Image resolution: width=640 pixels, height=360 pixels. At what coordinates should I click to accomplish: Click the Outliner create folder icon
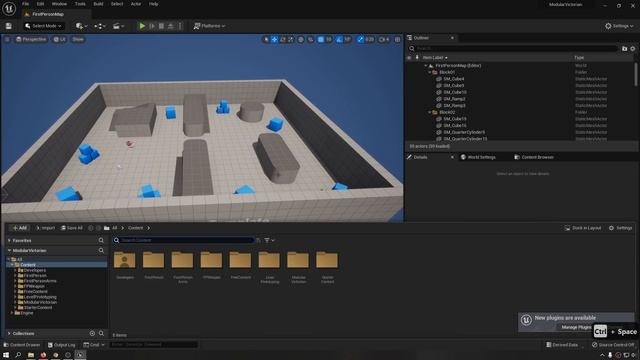tap(624, 49)
